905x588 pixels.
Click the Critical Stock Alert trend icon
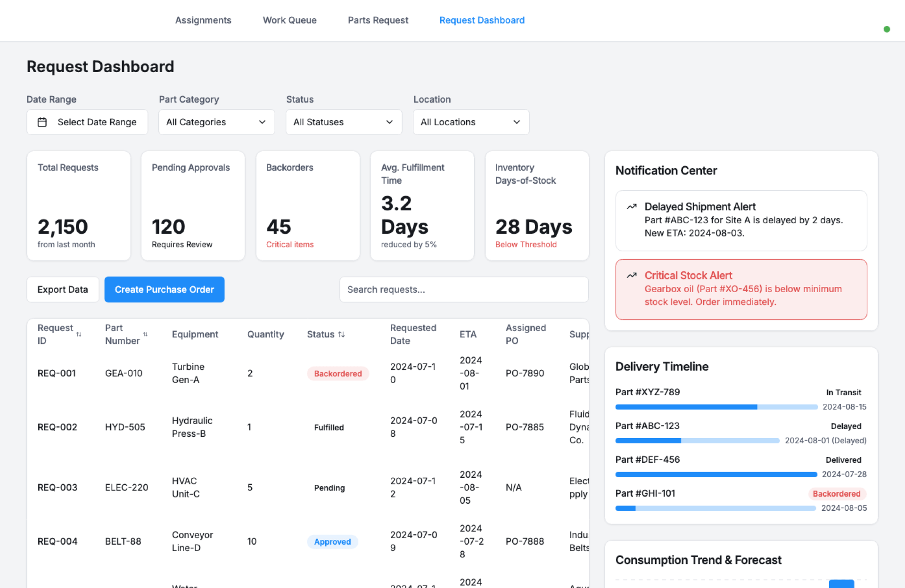tap(632, 276)
